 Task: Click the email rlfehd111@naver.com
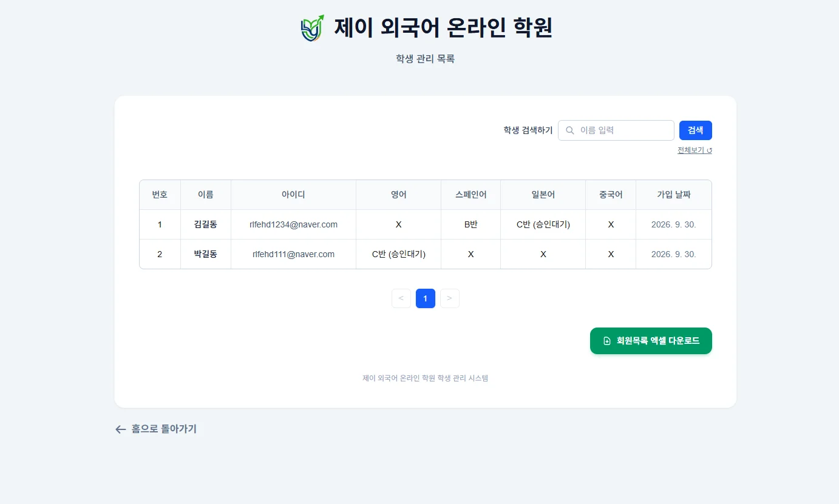click(x=293, y=254)
